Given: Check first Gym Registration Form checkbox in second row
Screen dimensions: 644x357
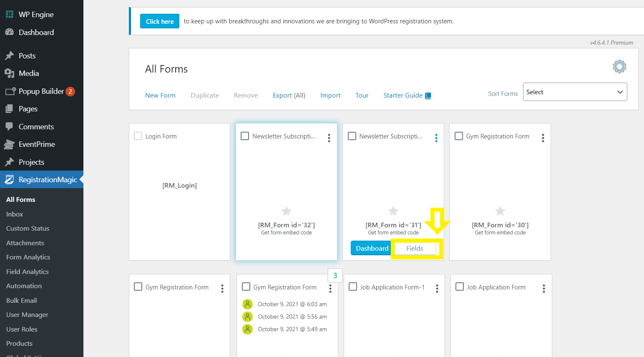Looking at the screenshot, I should (138, 287).
